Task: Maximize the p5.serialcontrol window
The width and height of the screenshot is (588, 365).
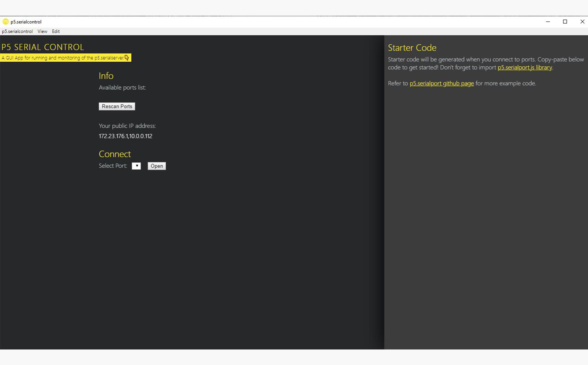Action: point(565,22)
